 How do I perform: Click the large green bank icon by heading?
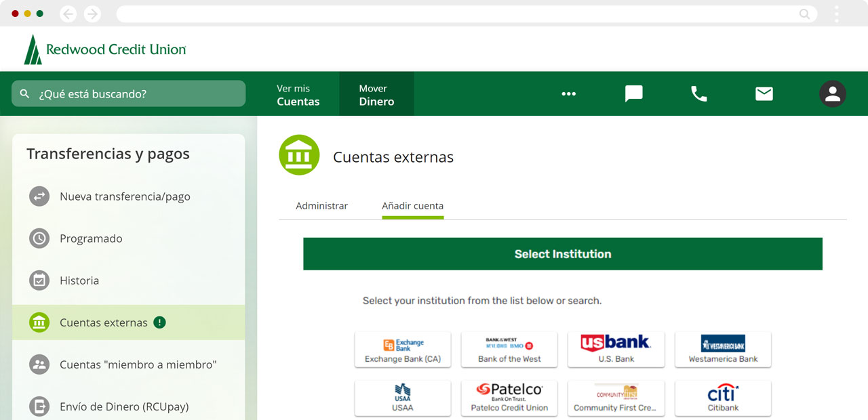[299, 155]
